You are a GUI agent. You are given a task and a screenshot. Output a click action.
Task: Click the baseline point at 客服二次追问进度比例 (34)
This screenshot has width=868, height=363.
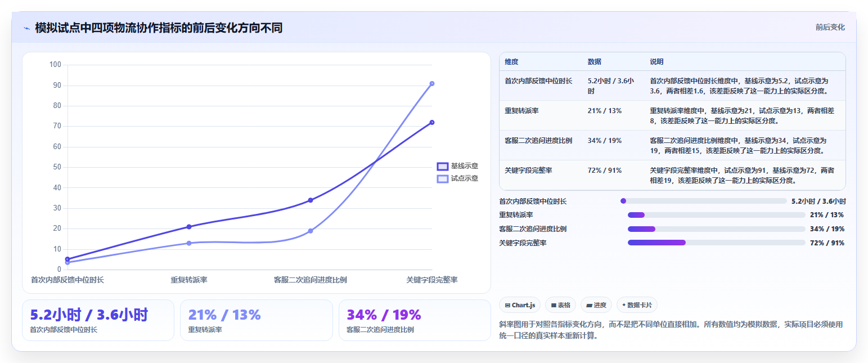(x=311, y=200)
